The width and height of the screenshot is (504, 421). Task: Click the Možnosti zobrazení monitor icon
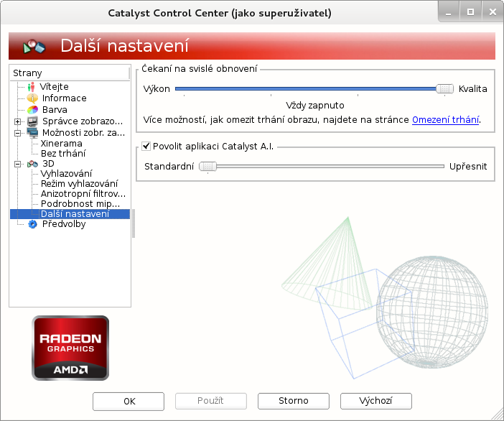pyautogui.click(x=32, y=133)
